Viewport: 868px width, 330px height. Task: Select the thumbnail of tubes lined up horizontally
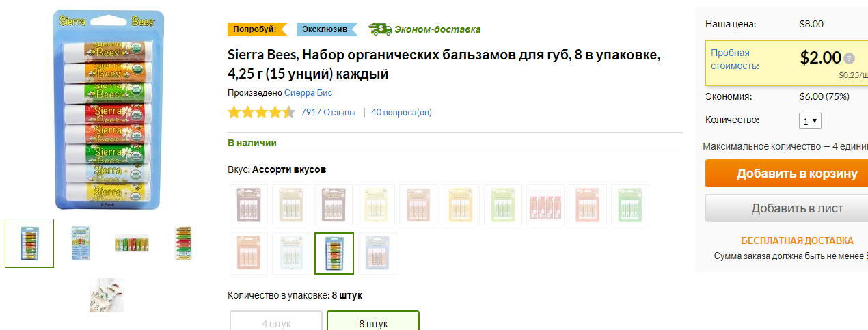[131, 243]
